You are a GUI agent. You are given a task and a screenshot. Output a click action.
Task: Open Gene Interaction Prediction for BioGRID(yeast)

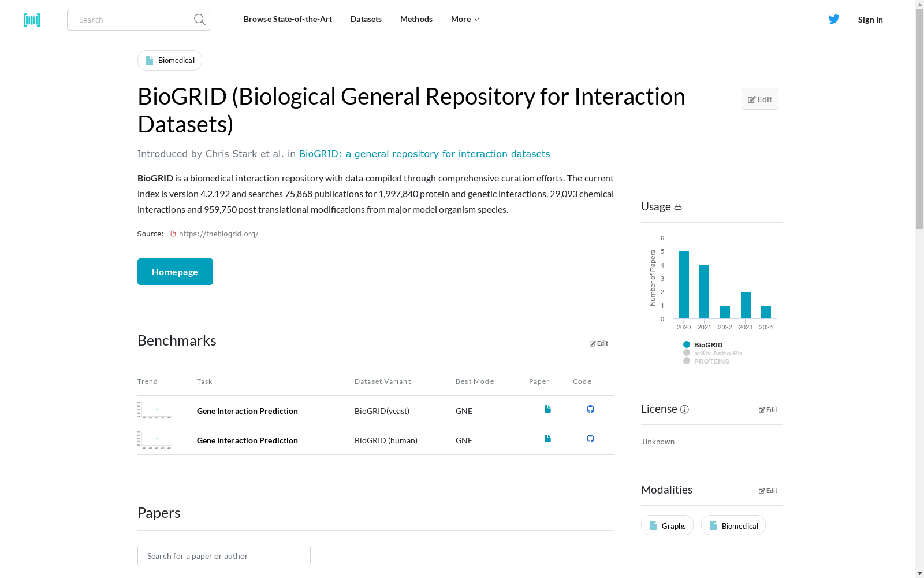[247, 411]
